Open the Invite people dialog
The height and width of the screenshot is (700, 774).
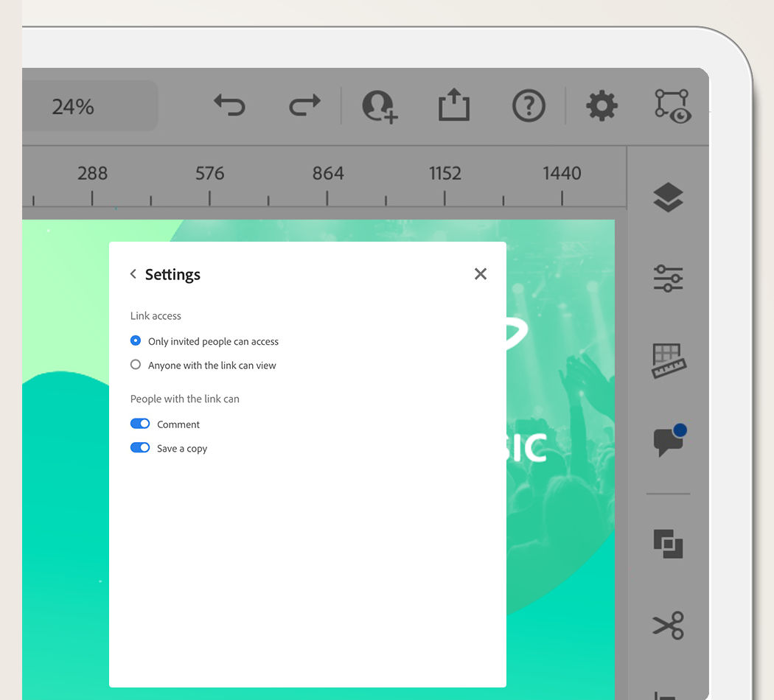point(379,105)
